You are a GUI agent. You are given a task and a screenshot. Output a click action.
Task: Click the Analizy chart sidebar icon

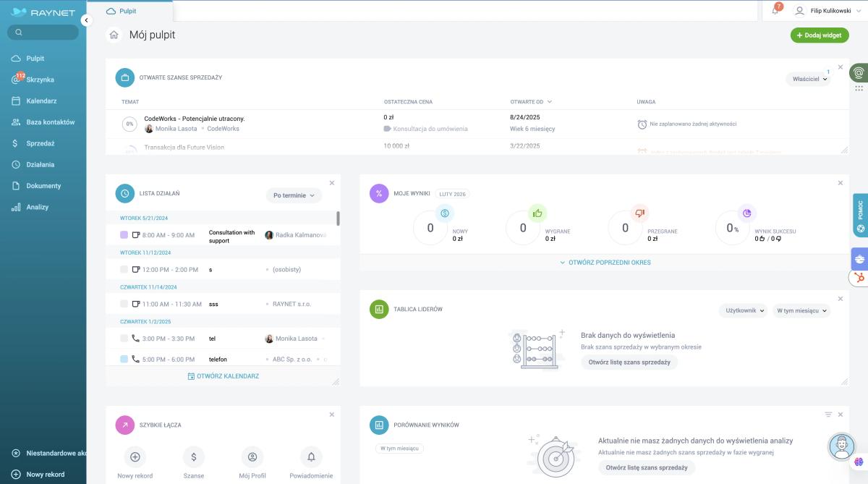point(16,207)
